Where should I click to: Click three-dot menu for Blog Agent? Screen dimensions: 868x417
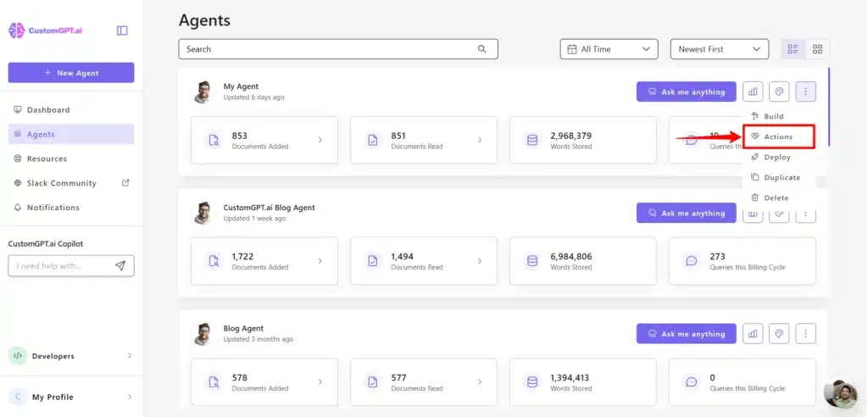[x=806, y=334]
